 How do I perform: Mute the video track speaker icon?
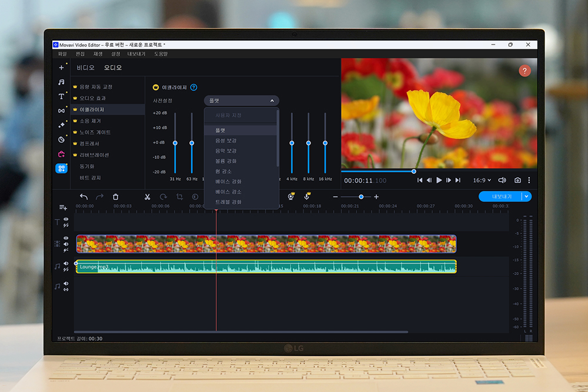66,244
